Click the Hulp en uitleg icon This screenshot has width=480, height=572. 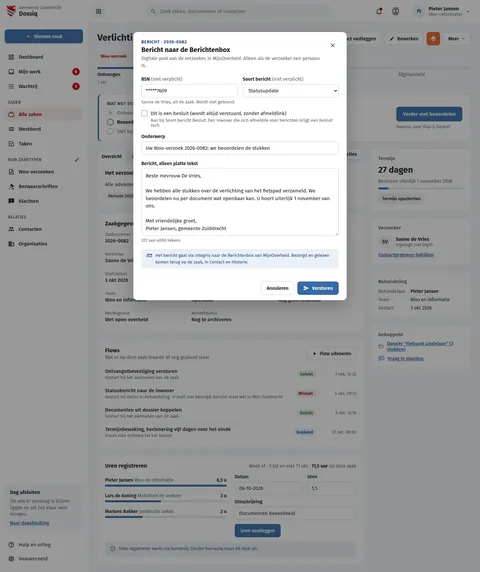(11, 545)
